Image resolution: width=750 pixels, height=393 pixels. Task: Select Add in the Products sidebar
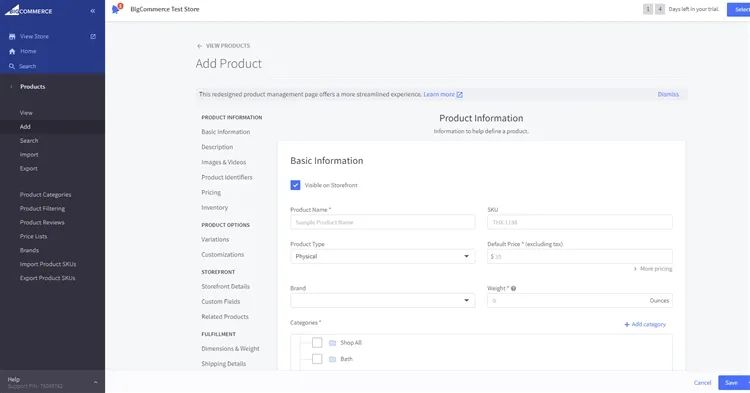(x=25, y=127)
